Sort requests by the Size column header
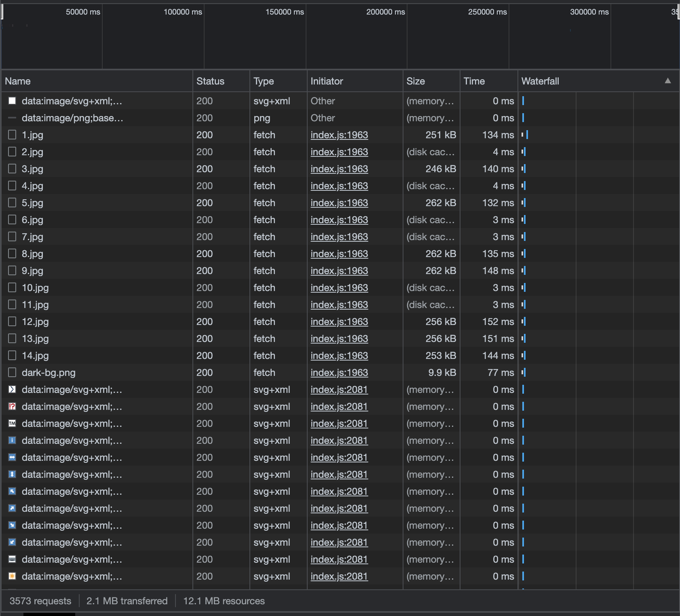680x616 pixels. (x=416, y=81)
